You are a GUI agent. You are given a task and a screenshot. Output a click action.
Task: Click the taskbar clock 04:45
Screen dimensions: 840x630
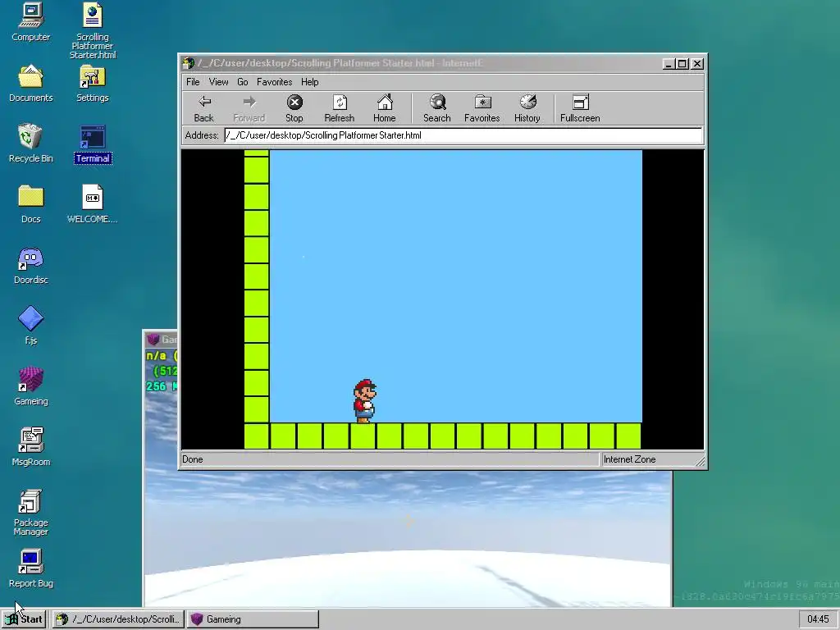818,619
